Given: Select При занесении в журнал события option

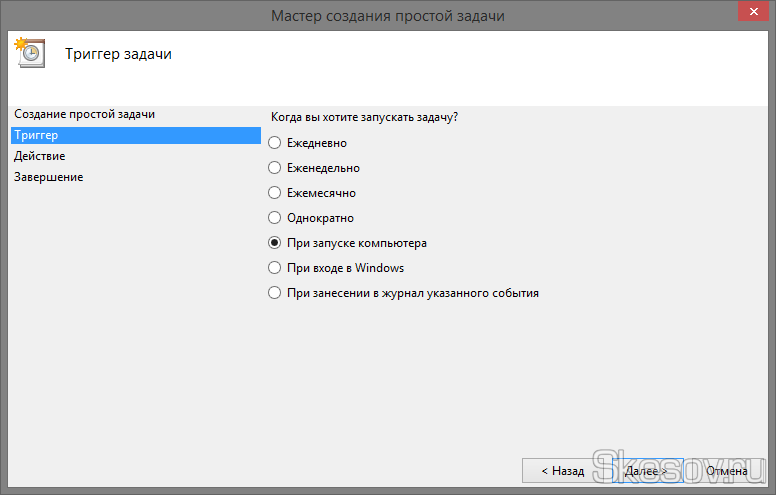Looking at the screenshot, I should [275, 293].
